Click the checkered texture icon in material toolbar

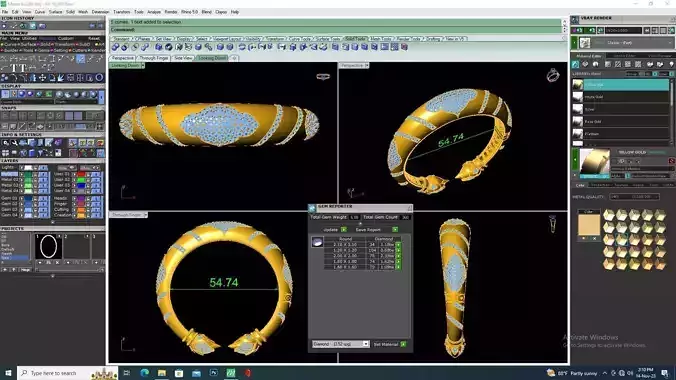pos(638,64)
